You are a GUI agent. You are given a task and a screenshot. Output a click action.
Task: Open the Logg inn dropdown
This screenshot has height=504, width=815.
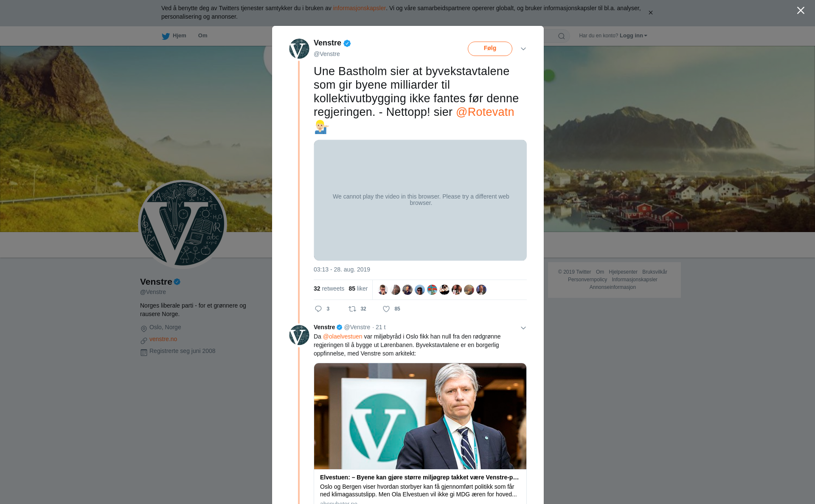[x=633, y=36]
